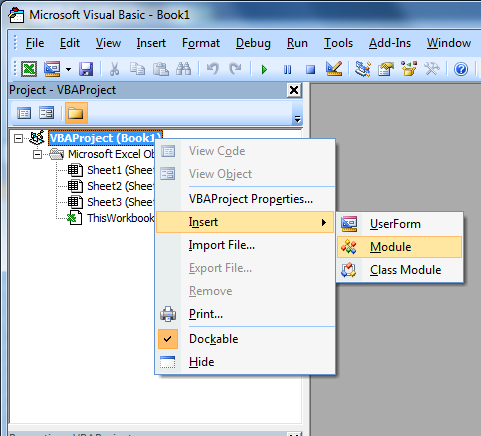Click the Paste clipboard icon
Screen dimensions: 481x436
[x=160, y=69]
